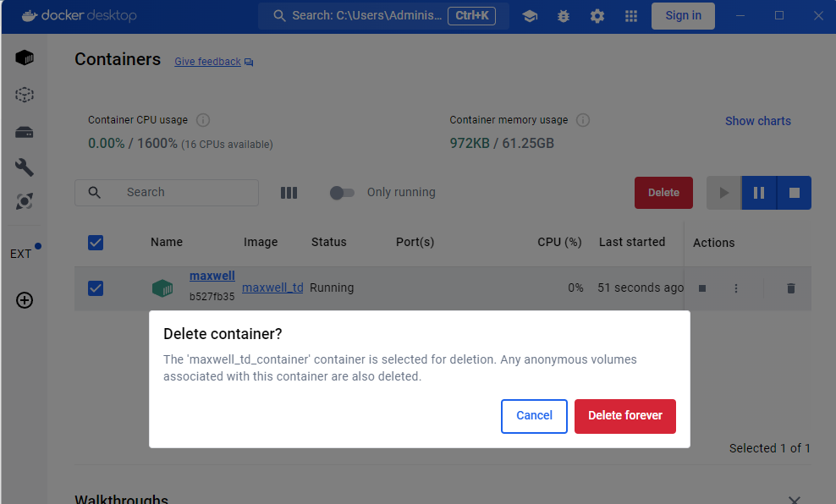The image size is (836, 504).
Task: Open the maxwell container name link
Action: click(212, 276)
